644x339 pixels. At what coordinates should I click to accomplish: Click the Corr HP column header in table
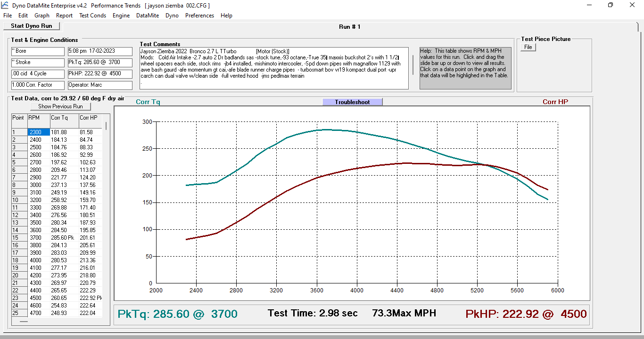90,121
